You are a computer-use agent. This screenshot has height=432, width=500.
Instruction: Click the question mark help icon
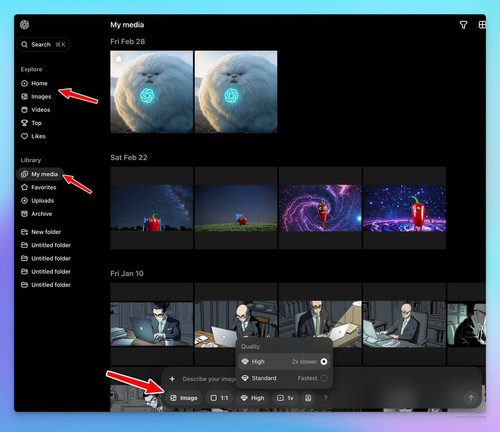click(x=325, y=398)
